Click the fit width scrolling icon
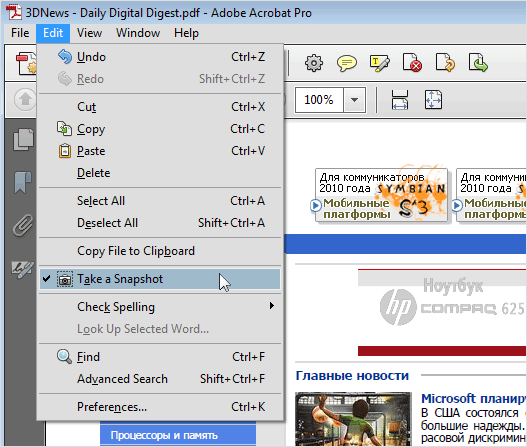 tap(400, 100)
